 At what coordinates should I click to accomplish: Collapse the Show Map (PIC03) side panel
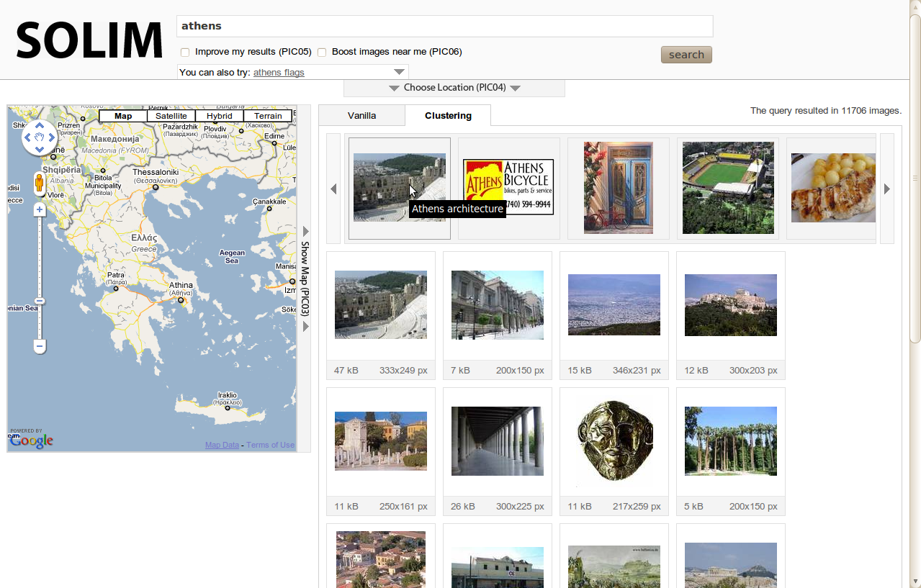pyautogui.click(x=305, y=279)
